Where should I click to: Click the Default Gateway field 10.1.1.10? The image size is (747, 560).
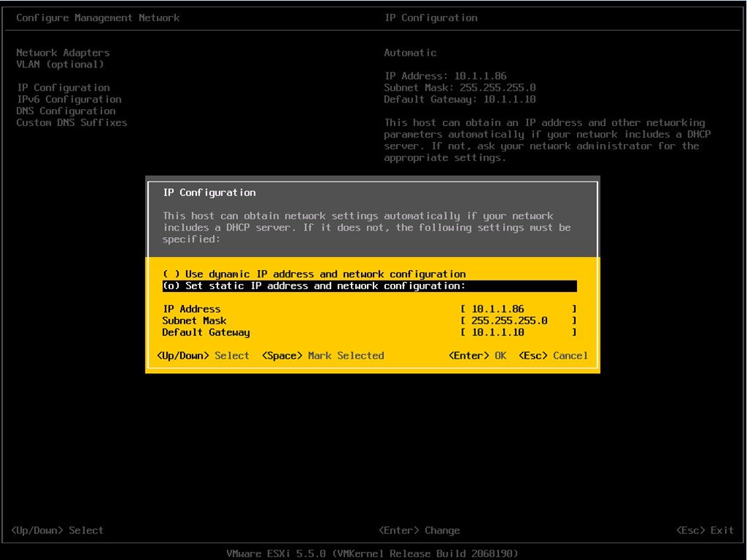point(519,332)
